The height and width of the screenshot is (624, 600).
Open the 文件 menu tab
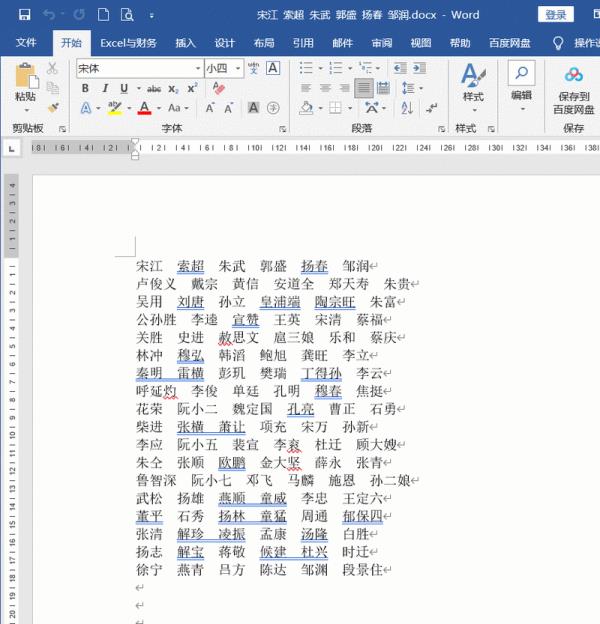coord(26,43)
